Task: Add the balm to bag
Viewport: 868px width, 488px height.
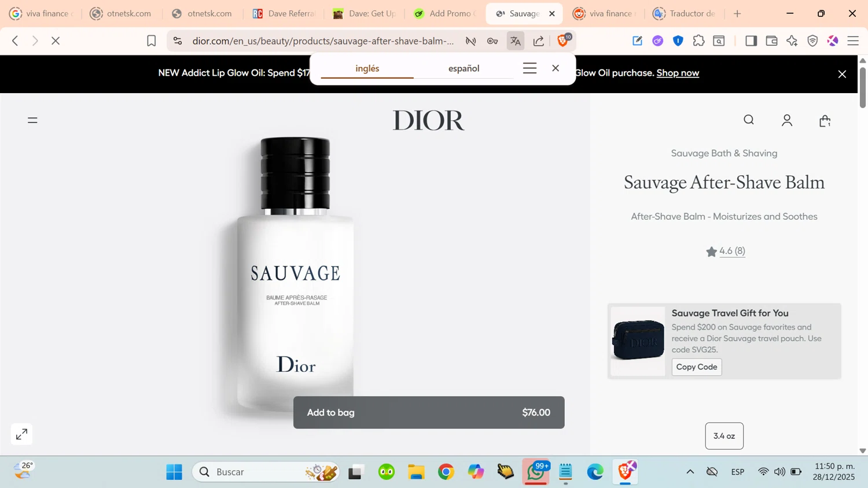Action: (x=429, y=412)
